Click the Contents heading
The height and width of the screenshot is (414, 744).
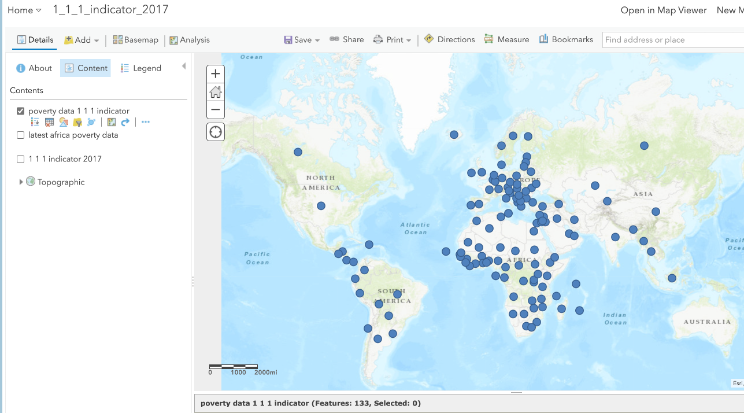27,90
